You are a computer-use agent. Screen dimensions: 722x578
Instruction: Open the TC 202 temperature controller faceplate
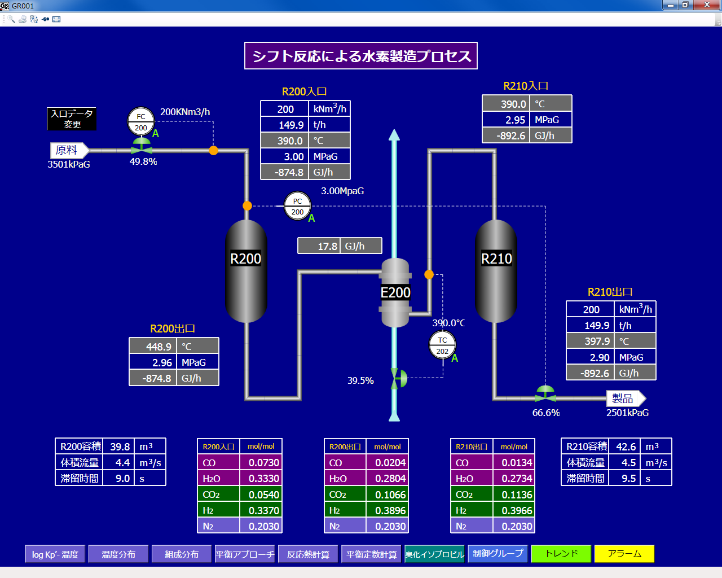coord(441,346)
